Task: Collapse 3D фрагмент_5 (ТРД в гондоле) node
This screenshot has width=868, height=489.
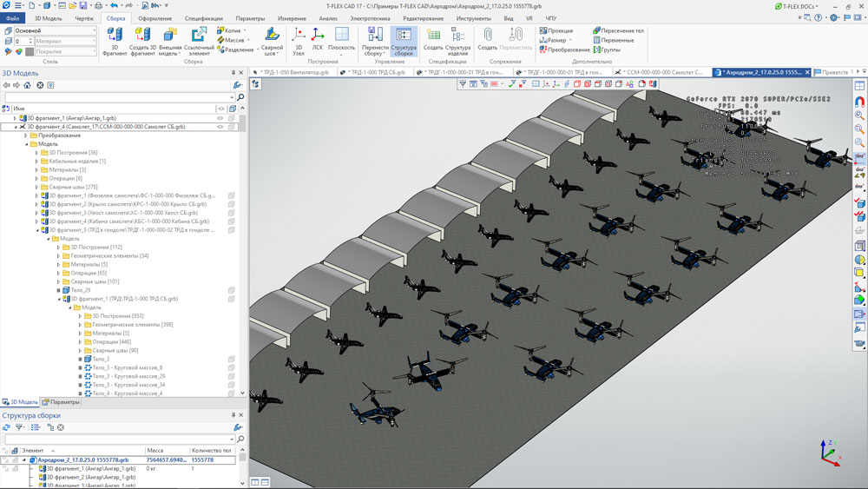Action: point(37,230)
